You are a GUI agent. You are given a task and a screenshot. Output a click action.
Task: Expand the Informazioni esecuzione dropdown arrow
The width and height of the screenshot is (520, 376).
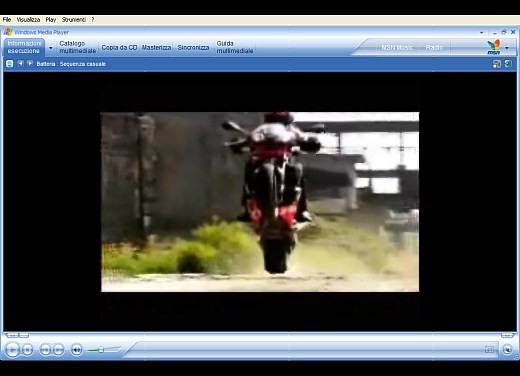[51, 48]
